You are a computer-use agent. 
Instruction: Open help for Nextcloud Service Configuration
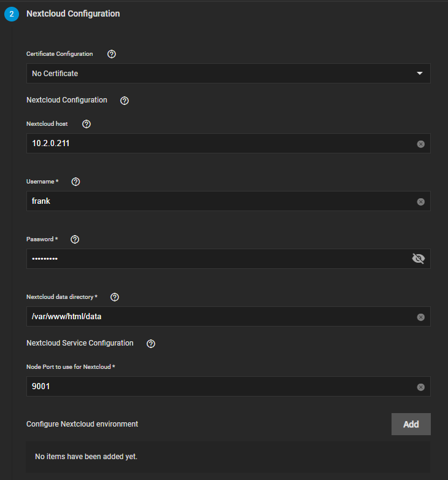pyautogui.click(x=150, y=344)
